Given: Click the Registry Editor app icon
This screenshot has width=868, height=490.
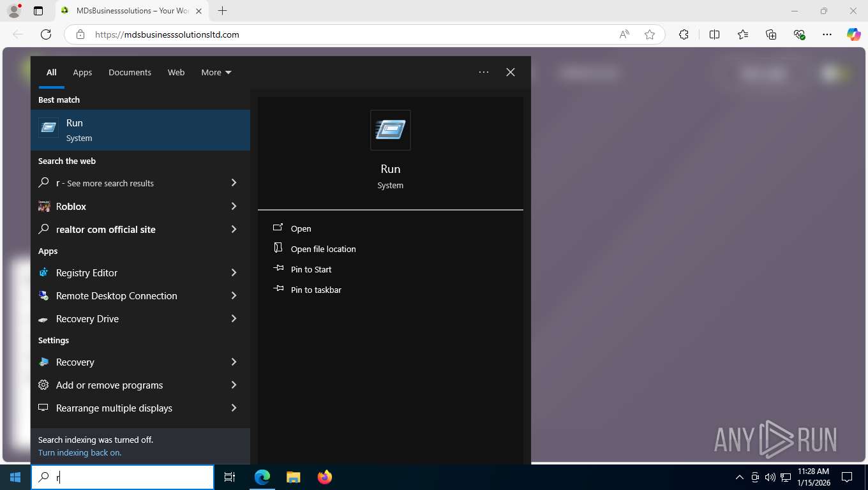Looking at the screenshot, I should (44, 272).
